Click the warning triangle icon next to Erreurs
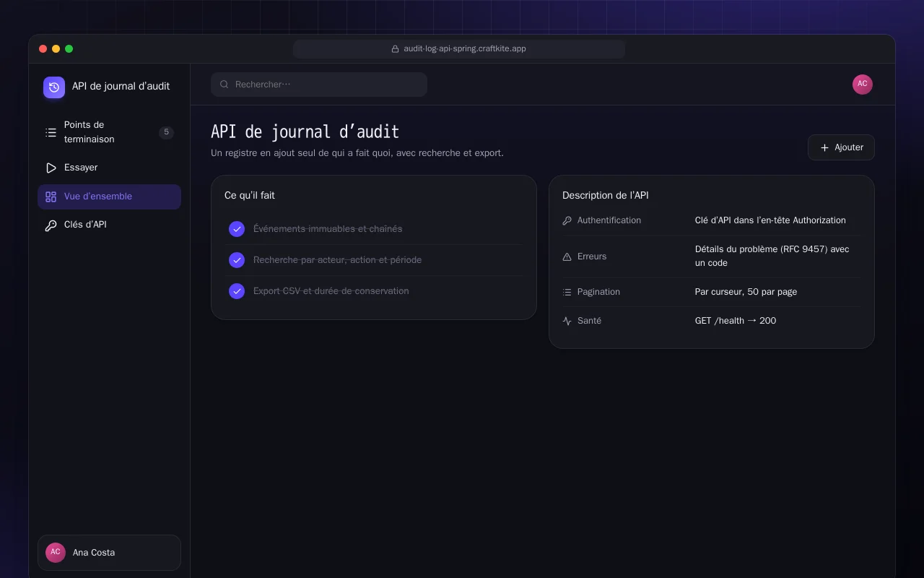The width and height of the screenshot is (924, 578). pyautogui.click(x=567, y=256)
